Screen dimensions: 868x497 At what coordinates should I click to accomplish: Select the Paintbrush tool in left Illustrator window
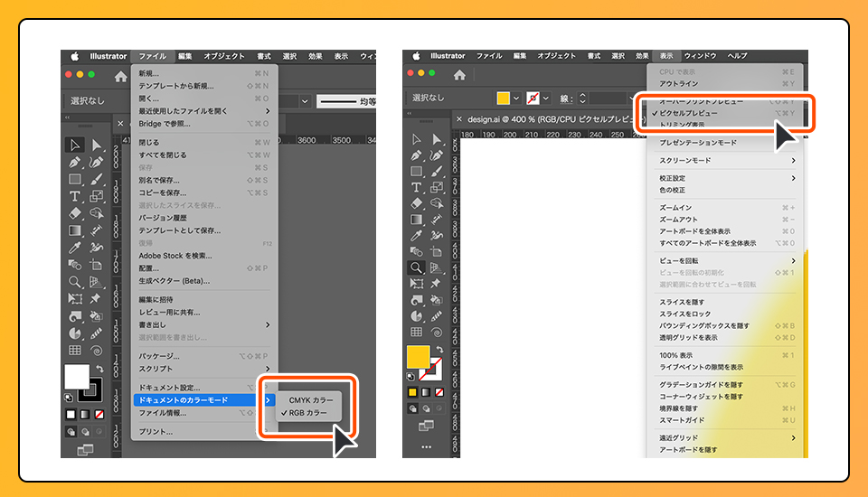pyautogui.click(x=97, y=179)
